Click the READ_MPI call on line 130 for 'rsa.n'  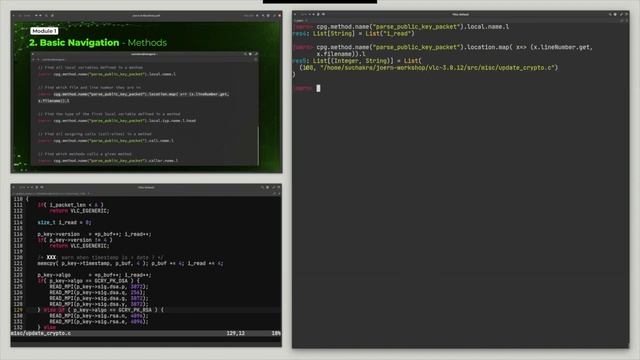pos(99,316)
